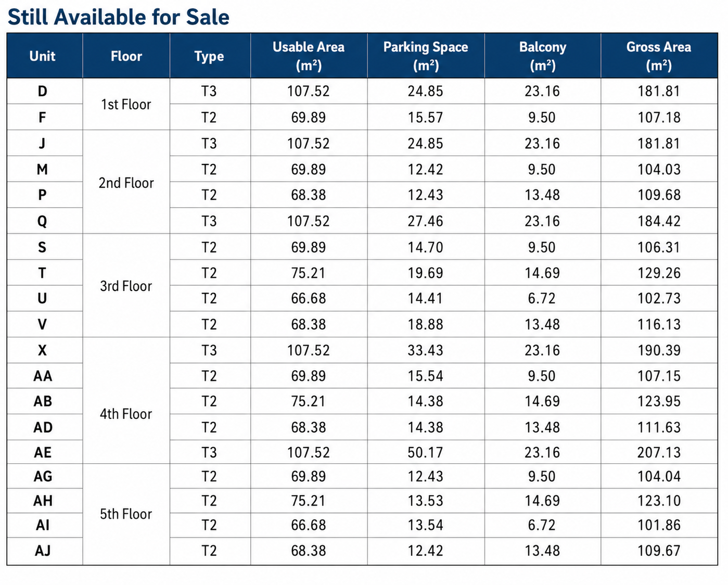The height and width of the screenshot is (585, 728).
Task: Select the 3rd Floor cell
Action: (126, 286)
